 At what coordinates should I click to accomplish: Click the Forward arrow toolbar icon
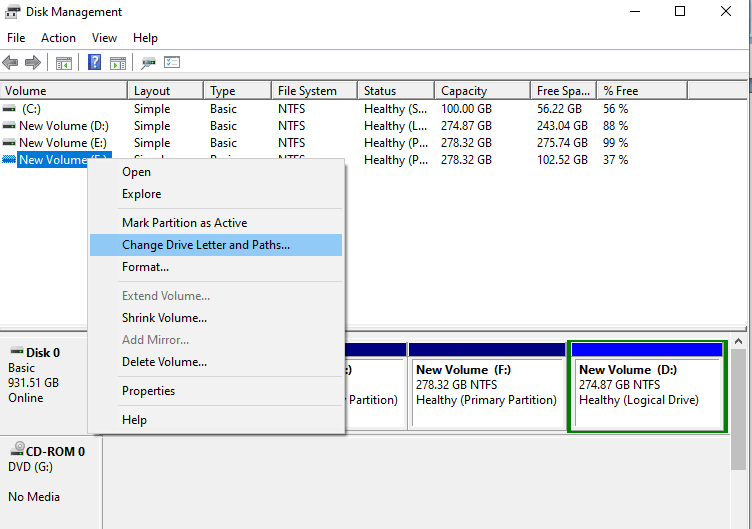tap(33, 62)
